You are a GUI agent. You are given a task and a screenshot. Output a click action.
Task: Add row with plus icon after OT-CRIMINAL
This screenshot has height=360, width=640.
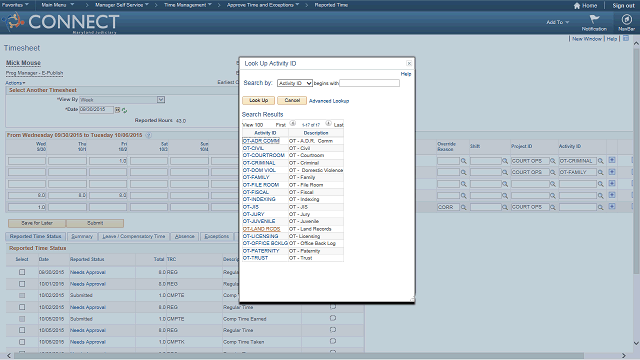pyautogui.click(x=612, y=160)
